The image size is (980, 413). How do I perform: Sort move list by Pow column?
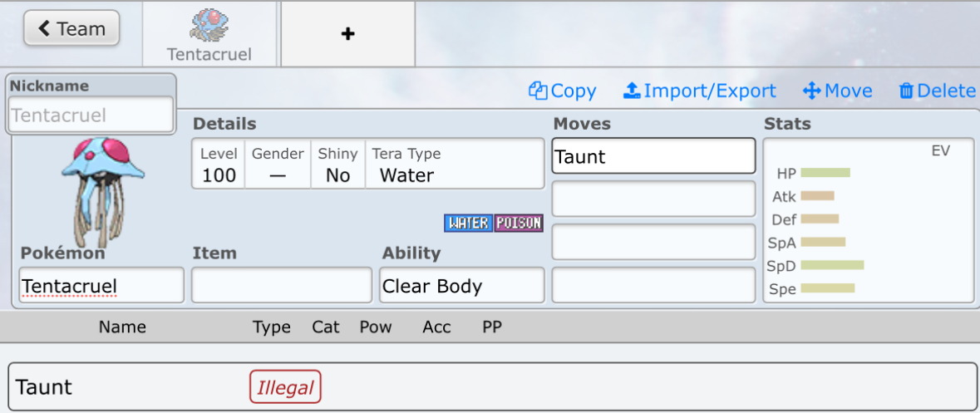point(376,327)
